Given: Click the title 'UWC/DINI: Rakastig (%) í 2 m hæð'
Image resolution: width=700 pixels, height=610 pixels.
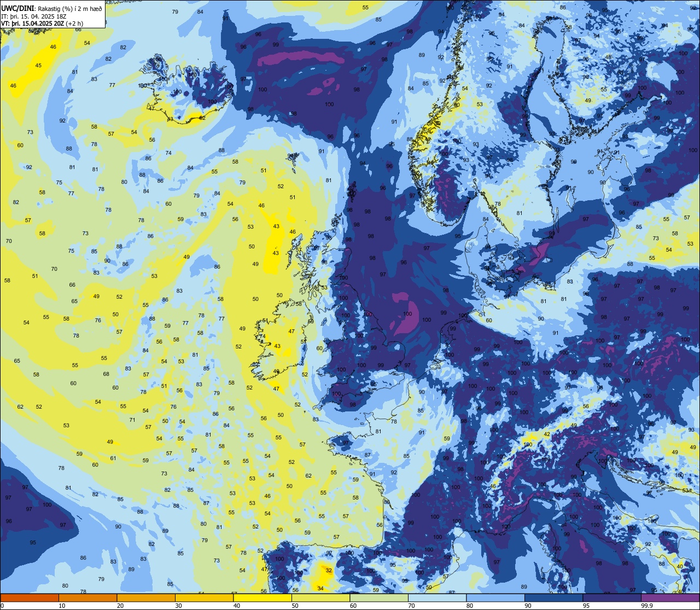Looking at the screenshot, I should pyautogui.click(x=52, y=8).
